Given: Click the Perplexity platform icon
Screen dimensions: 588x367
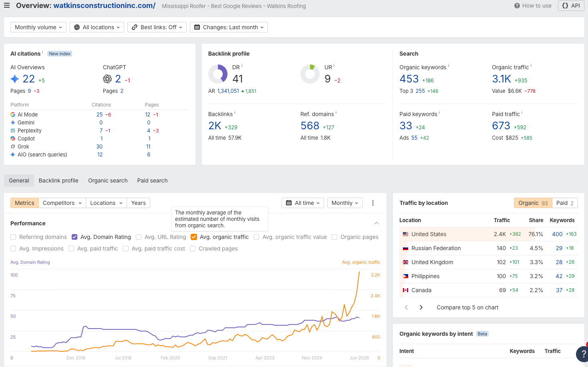Looking at the screenshot, I should tap(13, 130).
